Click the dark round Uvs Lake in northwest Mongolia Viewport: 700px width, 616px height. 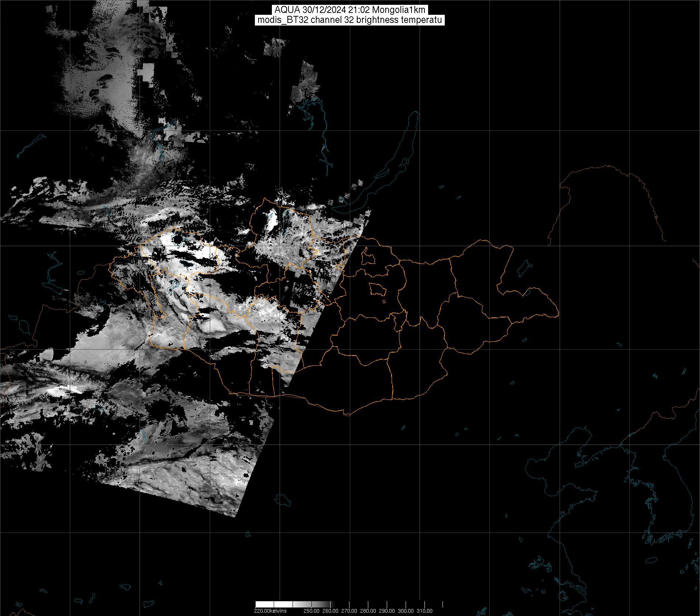(178, 239)
